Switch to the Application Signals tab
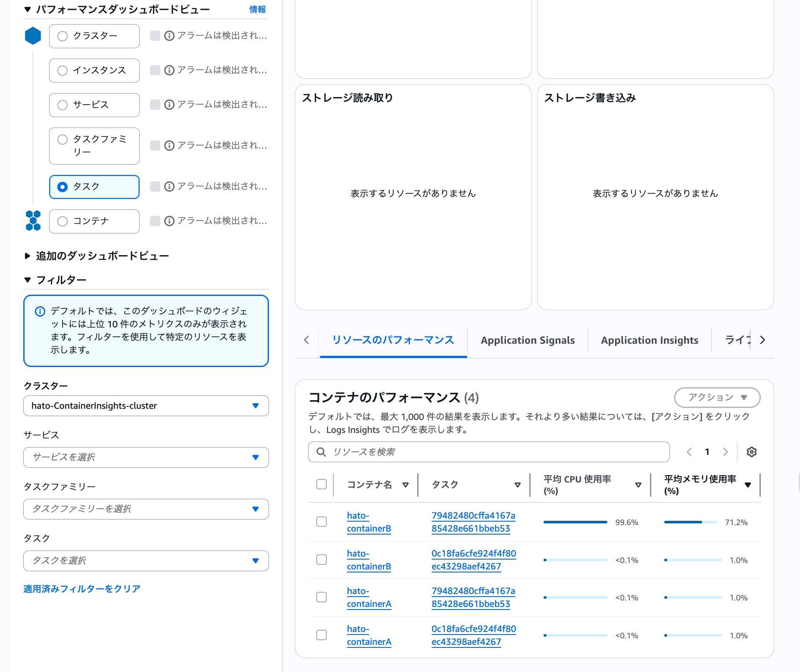Image resolution: width=800 pixels, height=672 pixels. tap(528, 340)
